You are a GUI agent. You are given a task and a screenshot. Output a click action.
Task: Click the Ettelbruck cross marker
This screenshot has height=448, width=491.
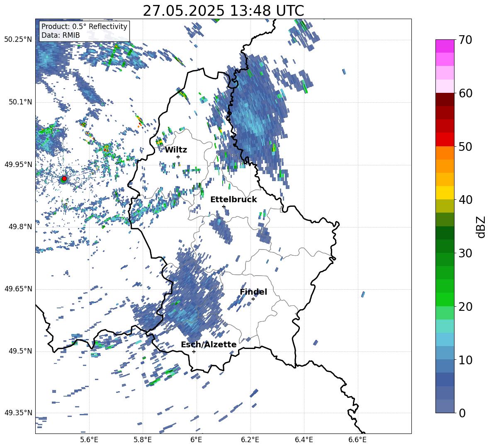coord(224,206)
